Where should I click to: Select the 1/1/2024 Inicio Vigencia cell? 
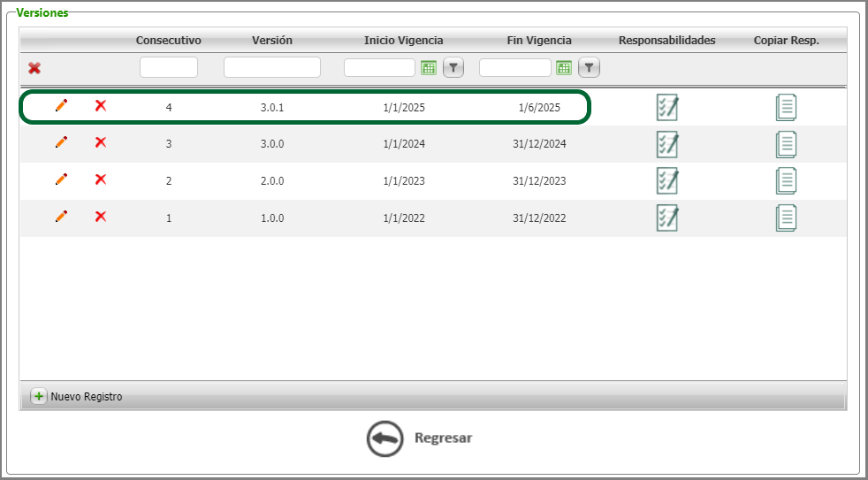click(404, 144)
